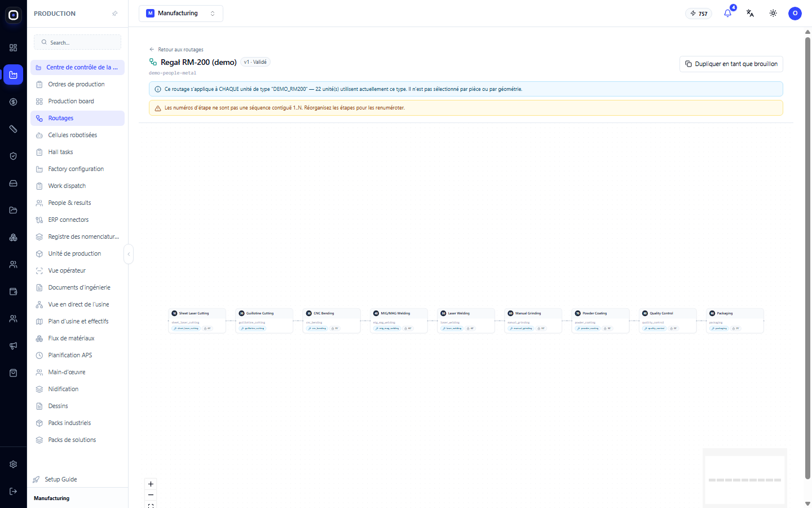The width and height of the screenshot is (812, 508).
Task: Open Packs industriels
Action: (78, 423)
